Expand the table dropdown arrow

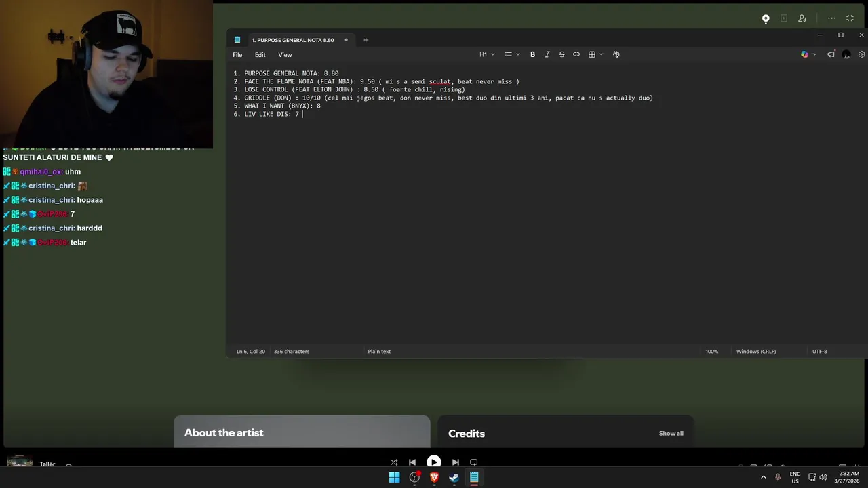pyautogui.click(x=601, y=54)
